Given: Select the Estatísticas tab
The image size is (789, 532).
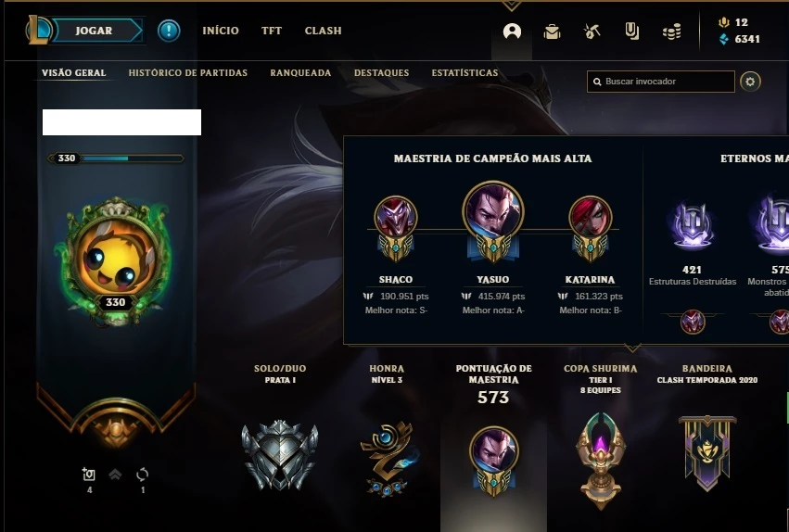Looking at the screenshot, I should coord(464,73).
